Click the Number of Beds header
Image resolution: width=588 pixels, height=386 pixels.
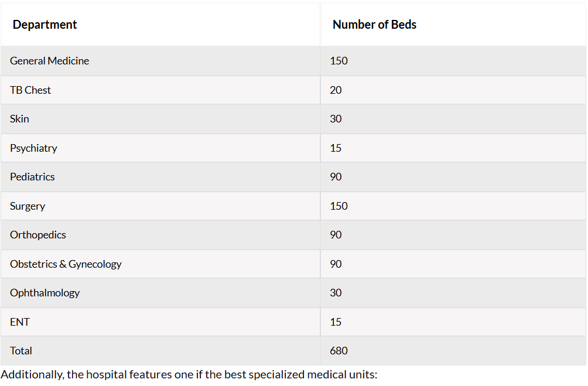coord(374,25)
